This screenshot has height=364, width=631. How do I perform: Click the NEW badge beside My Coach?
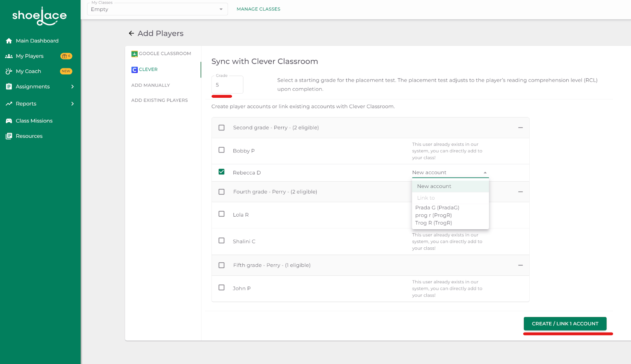pos(66,71)
